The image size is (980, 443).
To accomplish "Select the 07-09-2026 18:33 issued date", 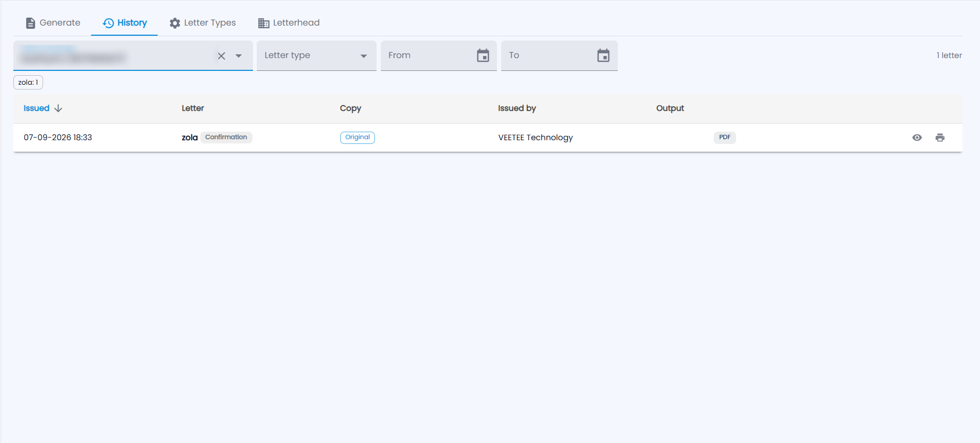I will tap(58, 138).
